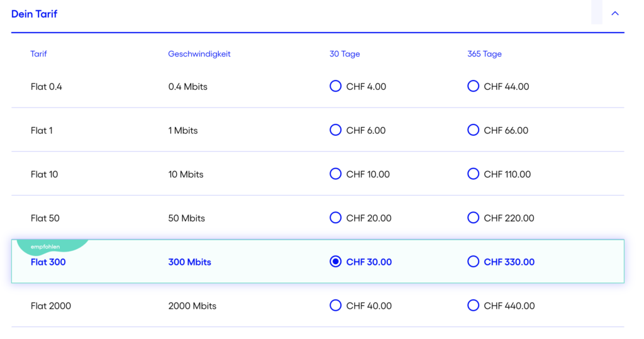Screen dimensions: 644x339
Task: Click the empfohlen badge on Flat 300
Action: click(45, 247)
